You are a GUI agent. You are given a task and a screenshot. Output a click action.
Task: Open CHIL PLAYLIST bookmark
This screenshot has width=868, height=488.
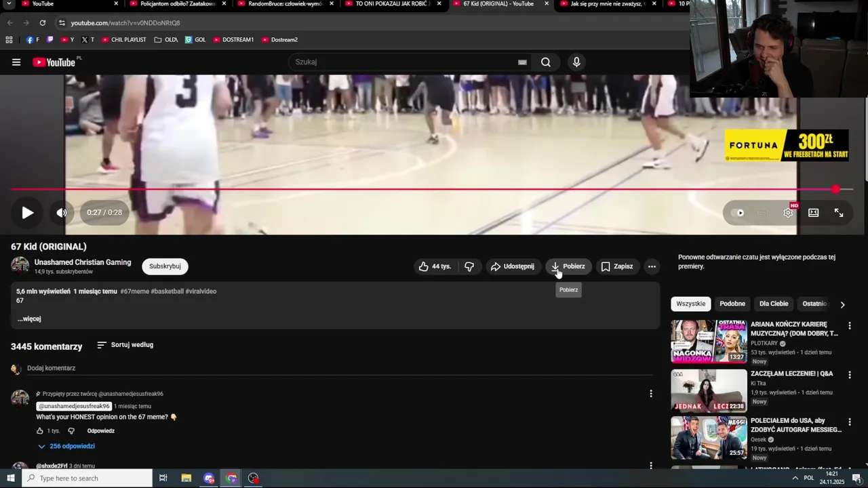(x=124, y=40)
